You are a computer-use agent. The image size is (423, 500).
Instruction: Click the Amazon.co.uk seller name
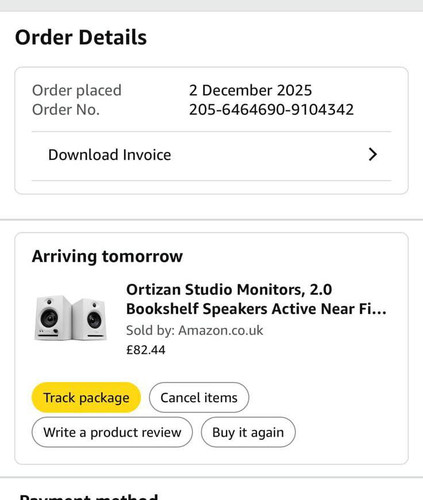tap(221, 330)
